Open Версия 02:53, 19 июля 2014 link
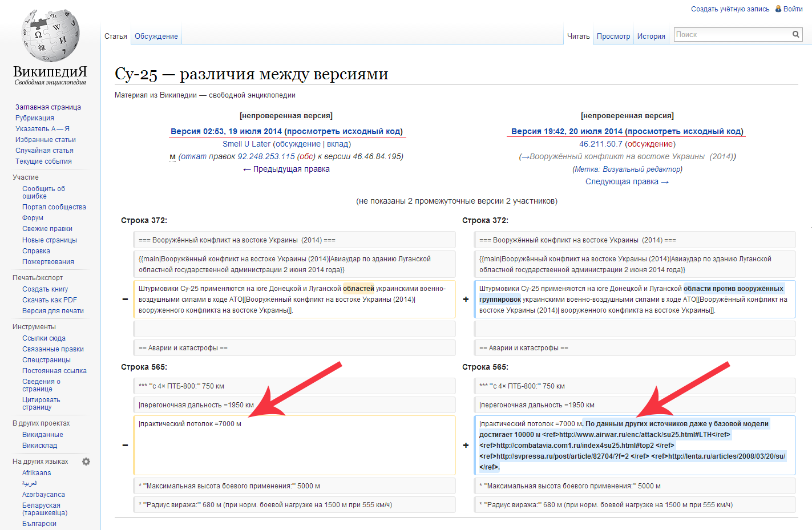The height and width of the screenshot is (530, 812). (x=227, y=131)
